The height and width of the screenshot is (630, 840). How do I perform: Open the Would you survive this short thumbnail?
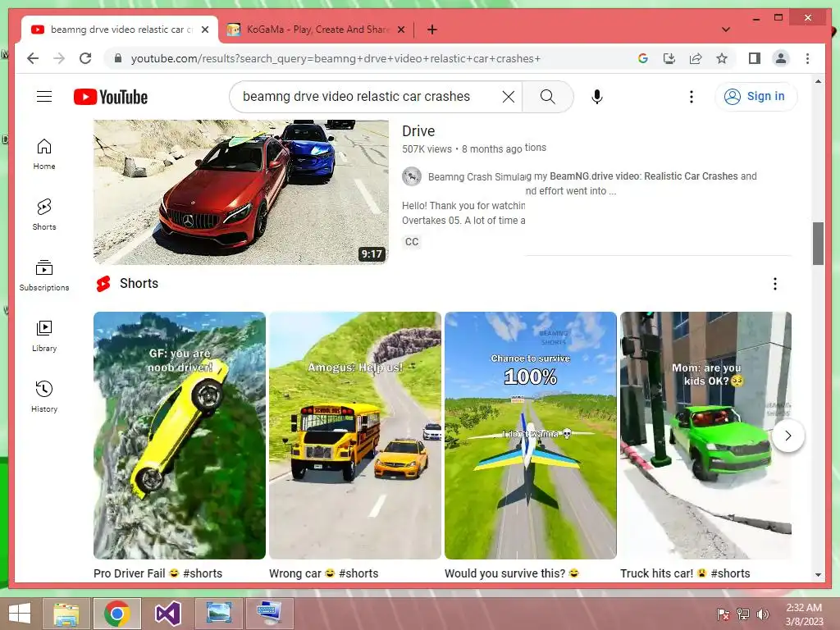pyautogui.click(x=531, y=436)
